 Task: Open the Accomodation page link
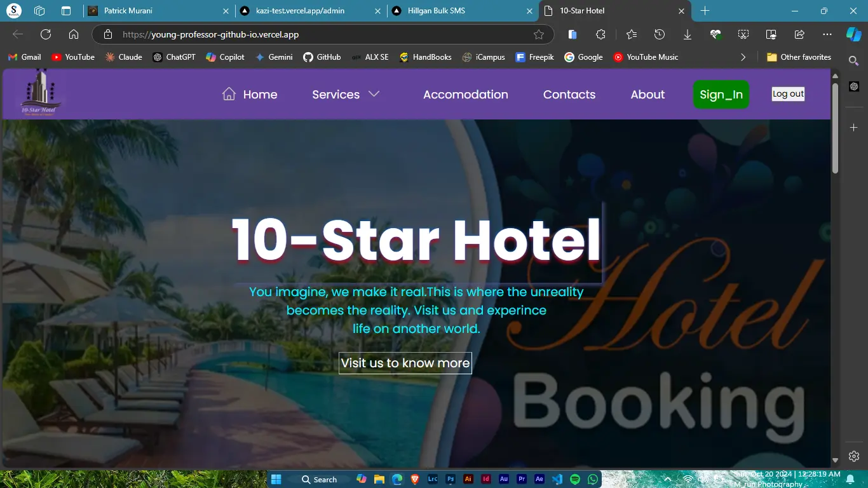[466, 94]
